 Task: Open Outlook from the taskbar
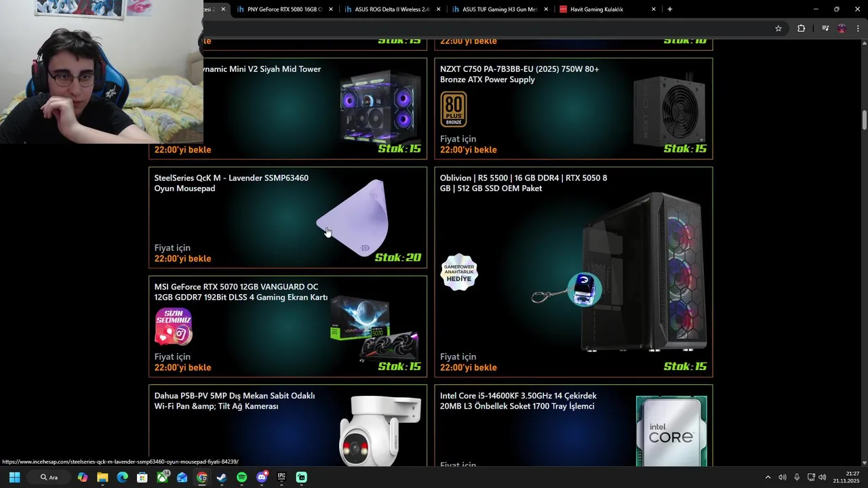182,477
